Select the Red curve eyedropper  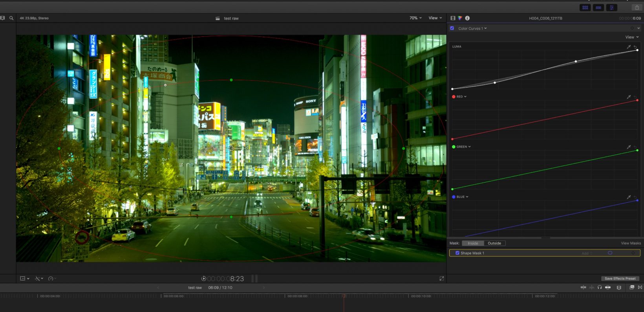point(629,97)
